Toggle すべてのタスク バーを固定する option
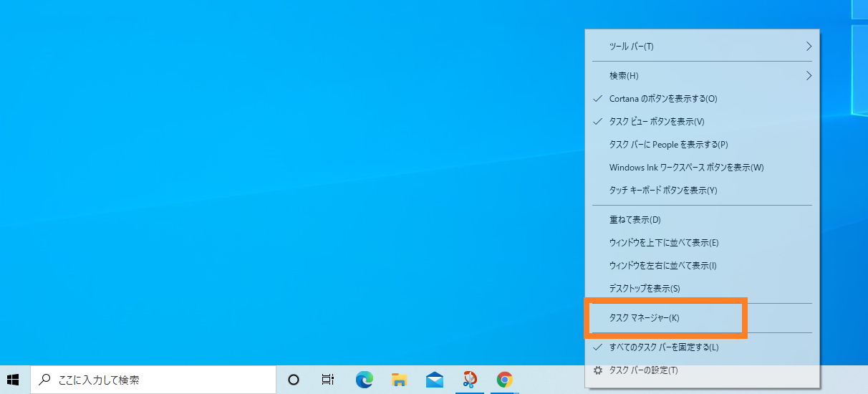This screenshot has height=394, width=868. coord(702,347)
